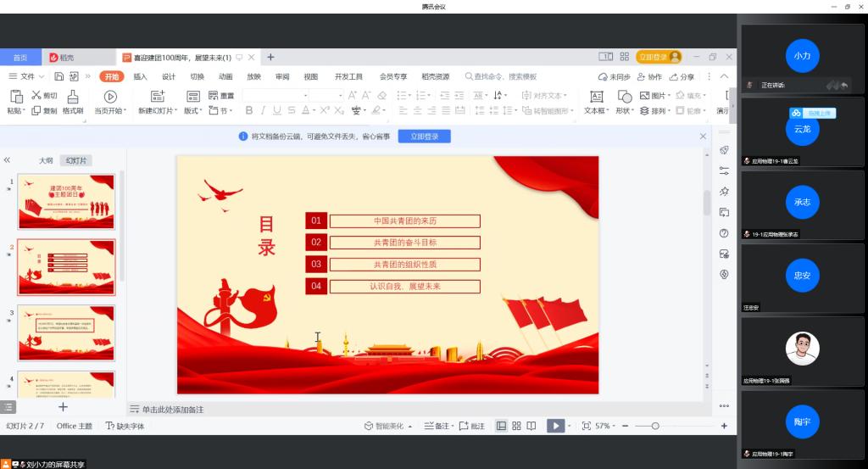Click the Share (分享) button
Screen dimensions: 868x469
[x=682, y=77]
